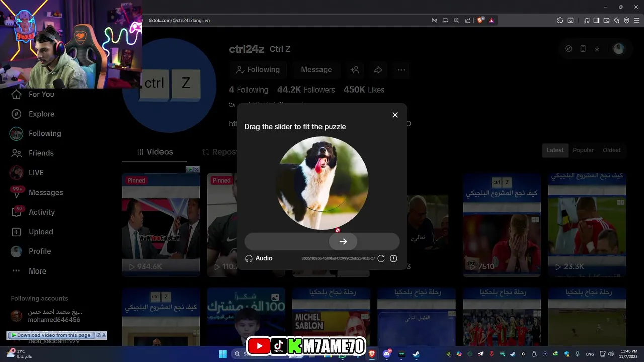Viewport: 644px width, 362px height.
Task: Open the browser music note icon
Action: pyautogui.click(x=586, y=20)
